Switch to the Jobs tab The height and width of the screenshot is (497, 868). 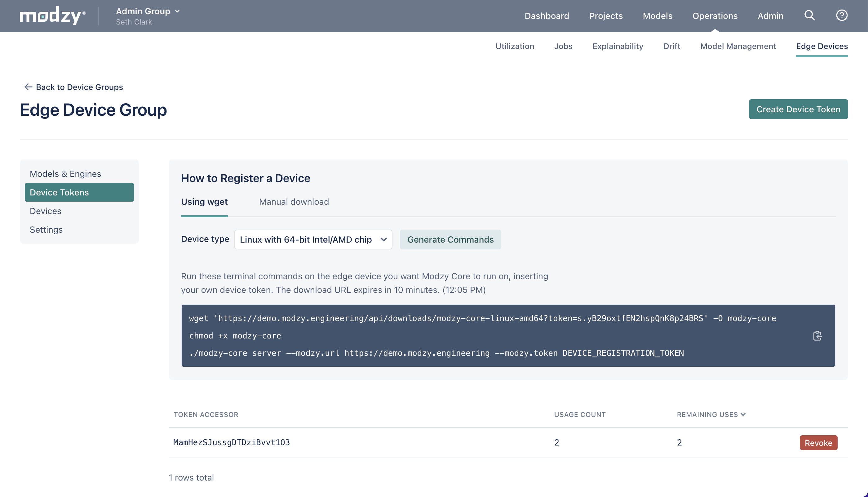(x=563, y=46)
